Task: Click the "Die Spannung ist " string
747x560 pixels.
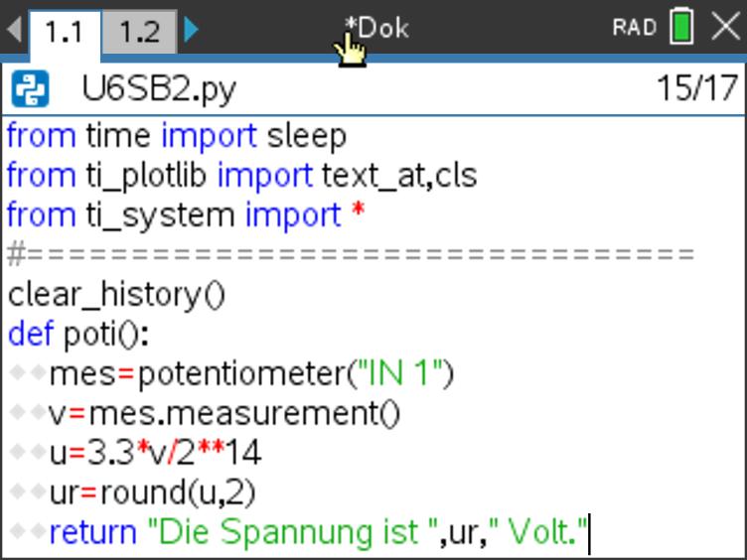Action: 293,533
